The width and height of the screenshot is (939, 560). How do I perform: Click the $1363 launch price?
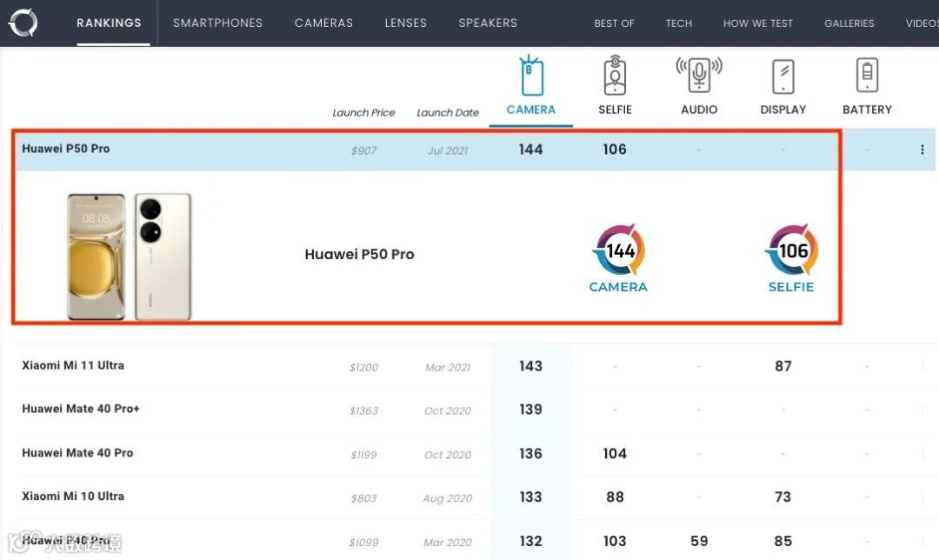click(x=364, y=410)
